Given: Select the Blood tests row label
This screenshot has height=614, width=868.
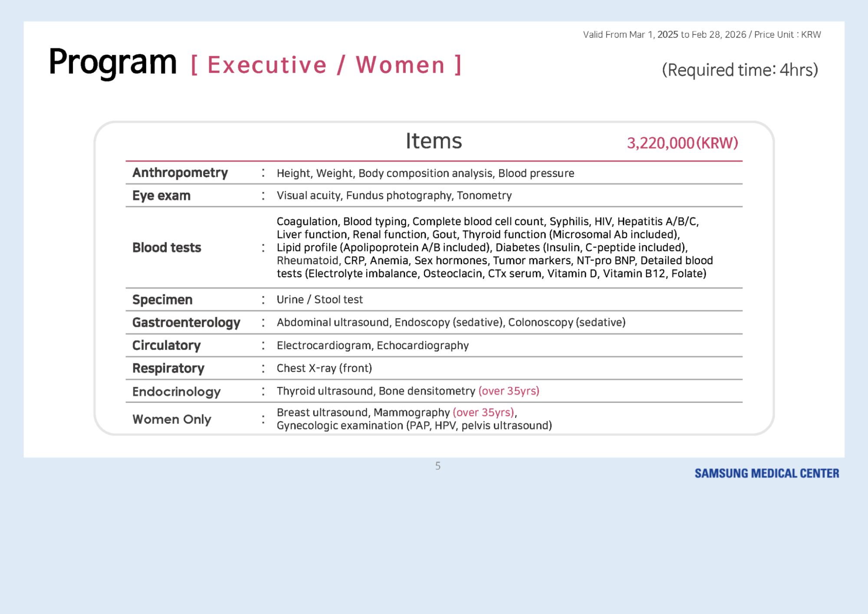Looking at the screenshot, I should (x=167, y=248).
